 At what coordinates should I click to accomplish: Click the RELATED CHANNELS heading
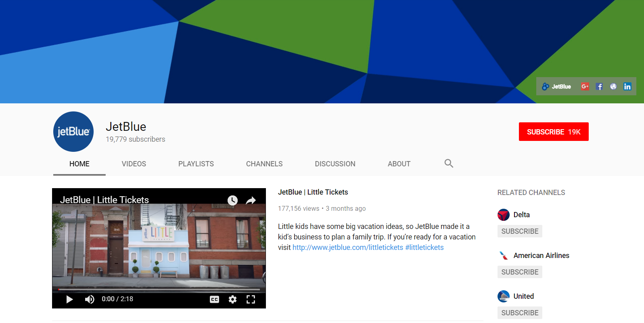point(531,193)
